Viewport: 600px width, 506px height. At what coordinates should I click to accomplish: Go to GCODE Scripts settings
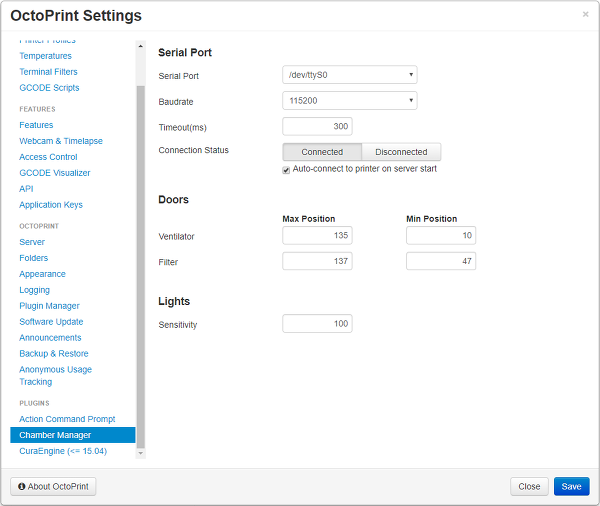click(49, 88)
